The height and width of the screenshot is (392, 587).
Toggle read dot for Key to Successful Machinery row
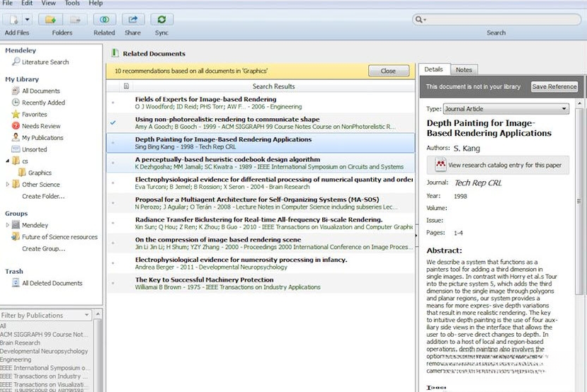(x=113, y=283)
